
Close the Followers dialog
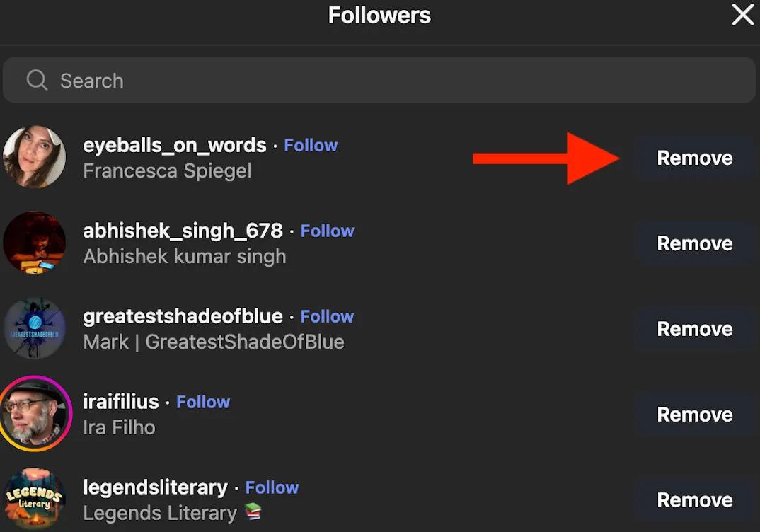[742, 15]
